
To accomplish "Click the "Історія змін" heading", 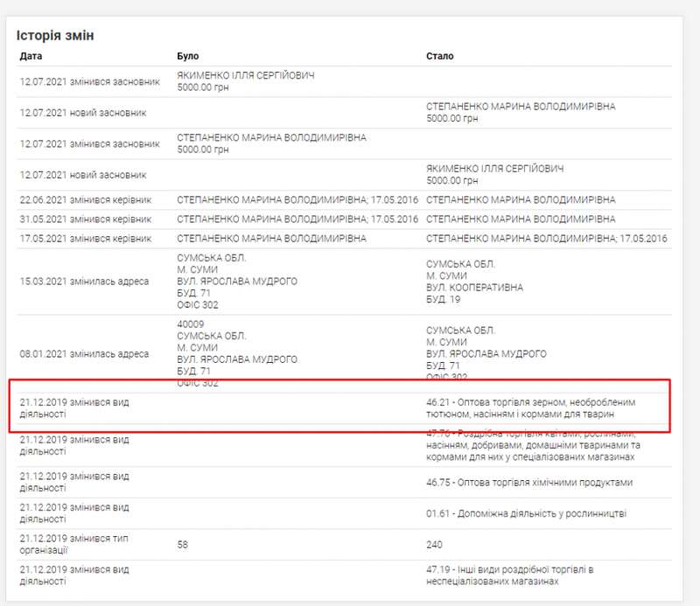I will point(55,36).
